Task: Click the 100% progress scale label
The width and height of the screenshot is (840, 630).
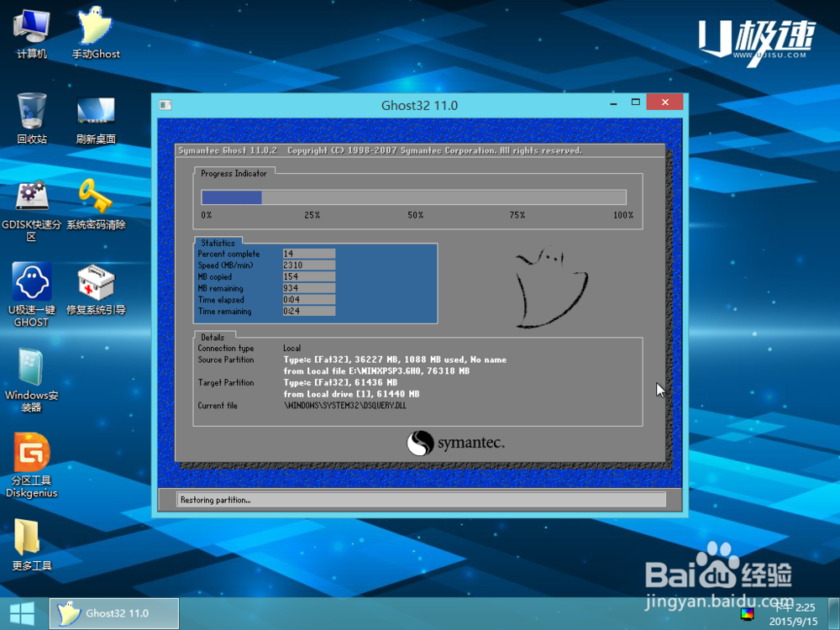Action: [x=623, y=215]
